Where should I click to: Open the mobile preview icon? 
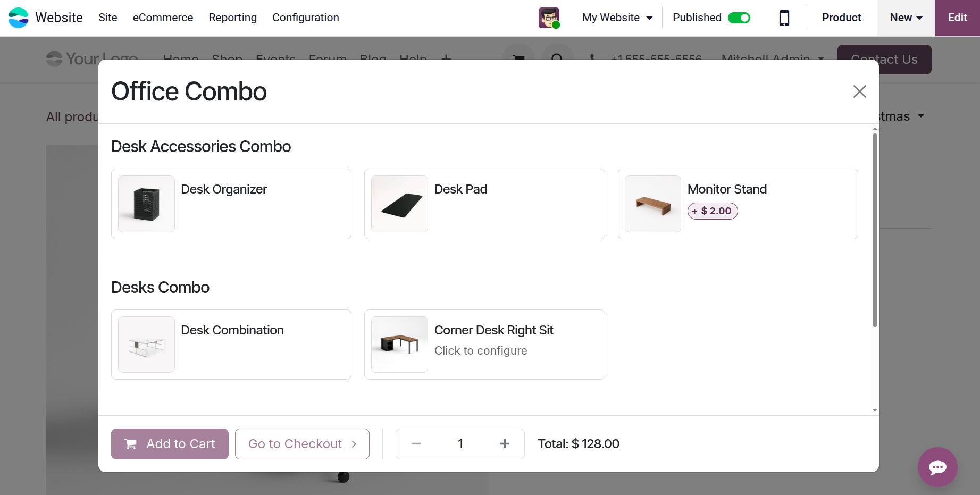784,18
